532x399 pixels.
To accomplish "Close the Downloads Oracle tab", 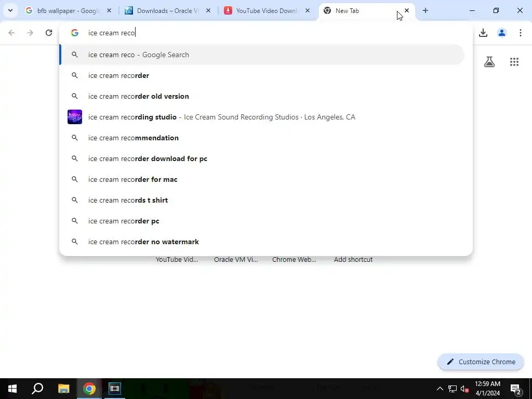I will pyautogui.click(x=208, y=10).
